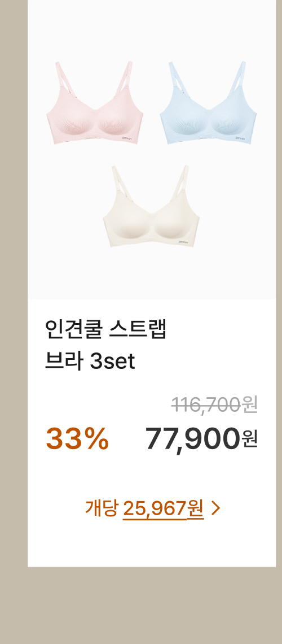
Task: Click the orange 33% discount rate
Action: [77, 438]
